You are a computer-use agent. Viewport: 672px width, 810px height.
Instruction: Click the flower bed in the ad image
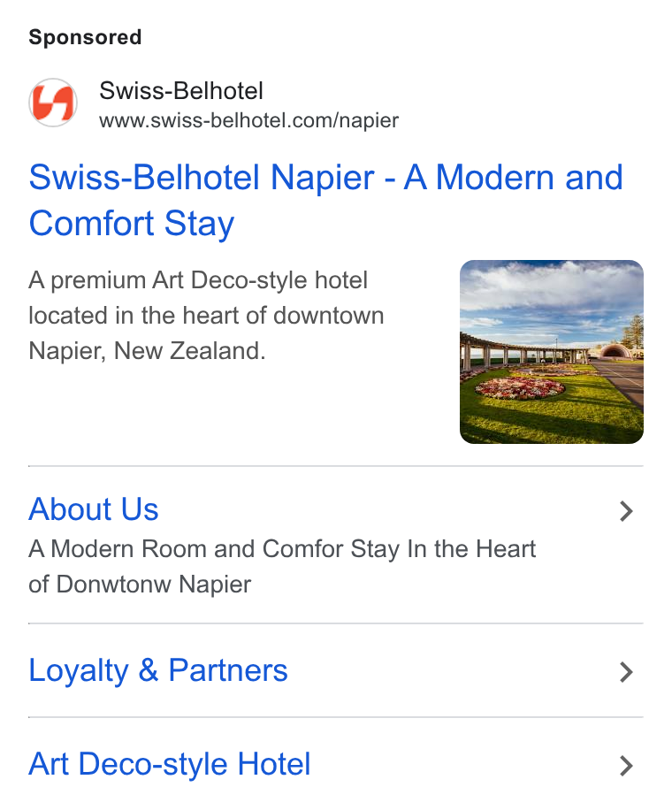tap(520, 388)
